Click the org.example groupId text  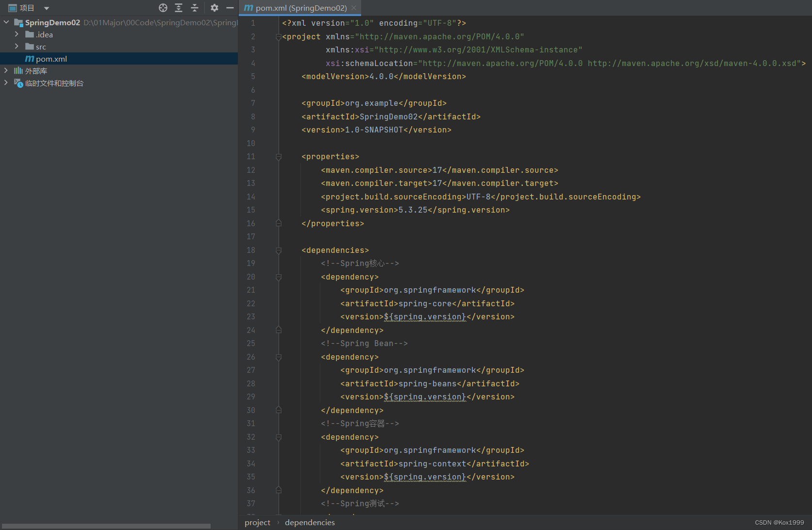372,103
